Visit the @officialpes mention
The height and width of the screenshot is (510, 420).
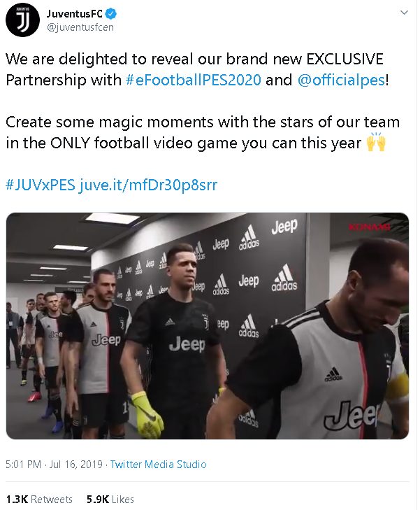coord(341,80)
